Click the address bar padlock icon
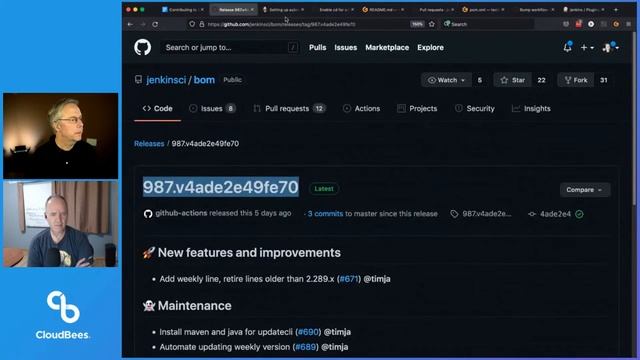Image resolution: width=640 pixels, height=360 pixels. click(202, 24)
